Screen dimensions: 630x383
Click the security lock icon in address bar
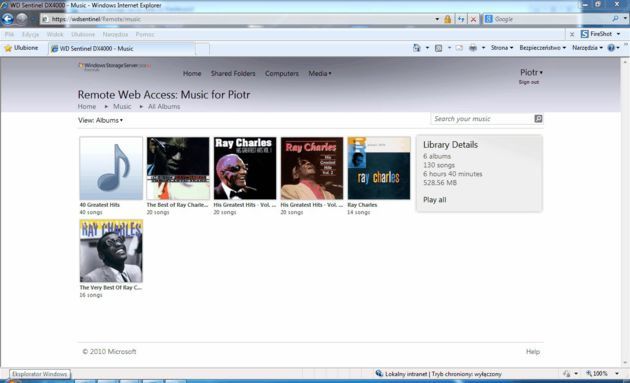(x=447, y=19)
